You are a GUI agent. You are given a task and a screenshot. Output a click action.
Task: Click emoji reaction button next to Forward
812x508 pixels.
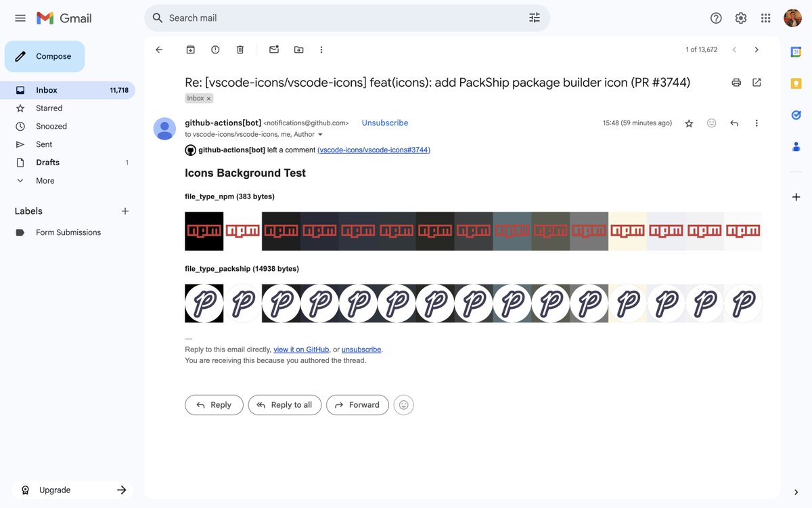coord(404,405)
